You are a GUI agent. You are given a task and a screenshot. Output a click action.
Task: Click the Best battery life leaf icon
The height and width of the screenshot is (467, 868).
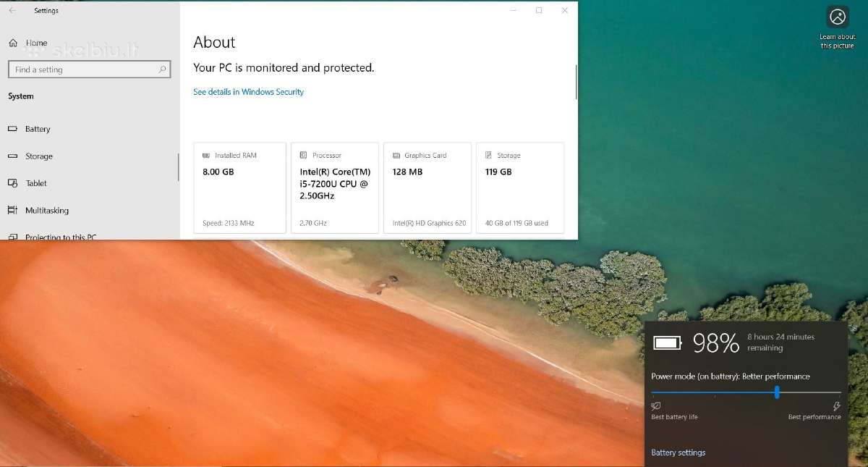tap(656, 407)
